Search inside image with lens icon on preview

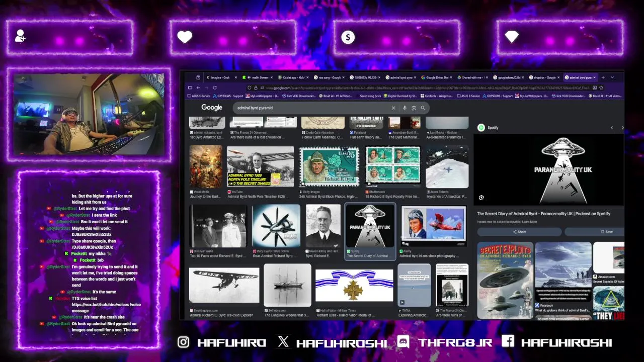pyautogui.click(x=481, y=198)
